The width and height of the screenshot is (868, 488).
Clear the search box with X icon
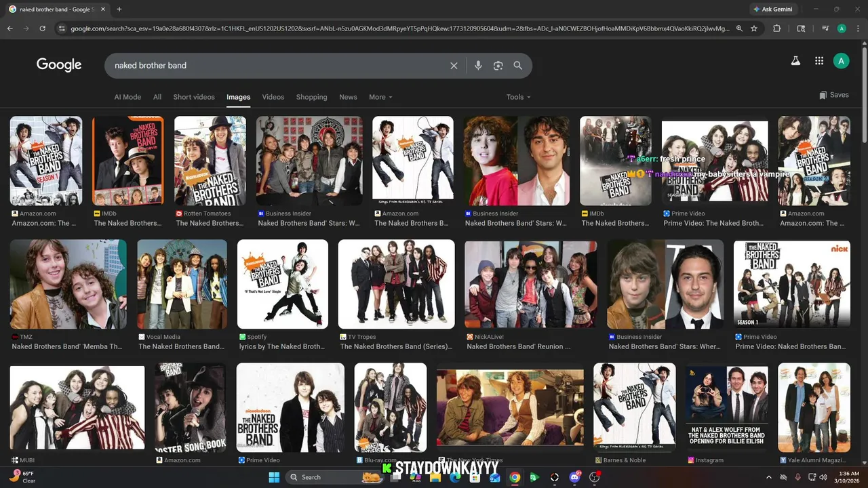pos(454,66)
